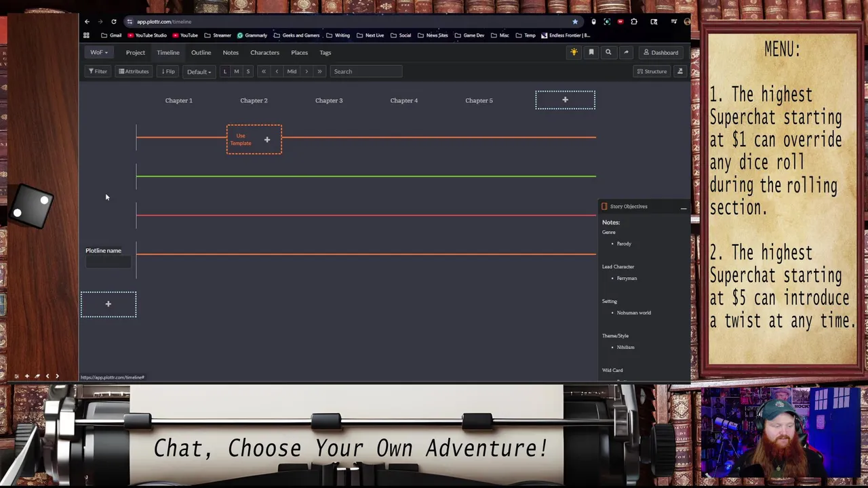Open the Filter button
The width and height of the screenshot is (868, 488).
coord(98,71)
